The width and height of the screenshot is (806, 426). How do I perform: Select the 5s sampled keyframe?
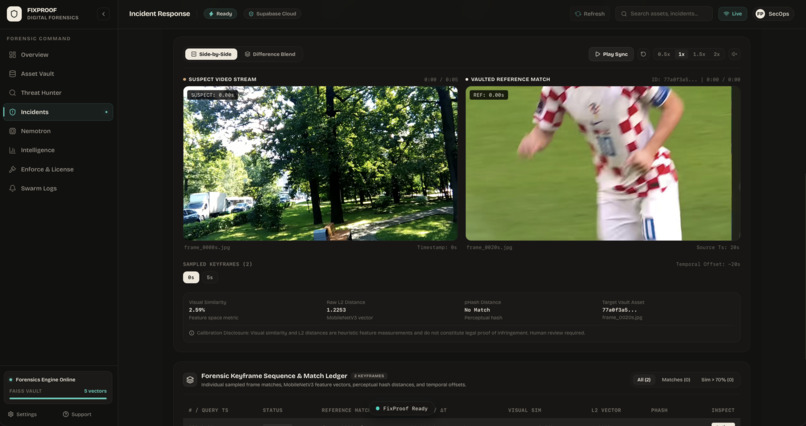210,277
